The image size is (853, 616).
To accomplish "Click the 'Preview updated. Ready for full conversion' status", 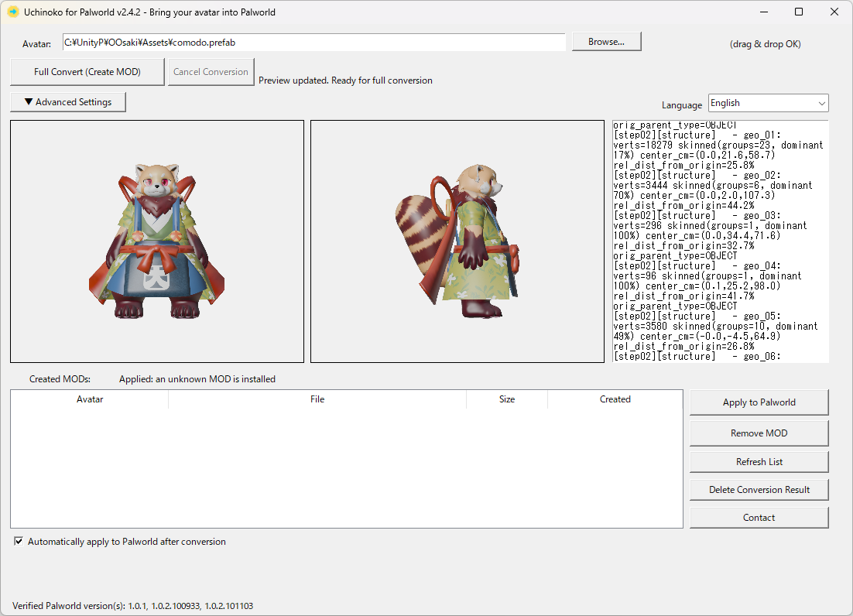I will point(345,80).
